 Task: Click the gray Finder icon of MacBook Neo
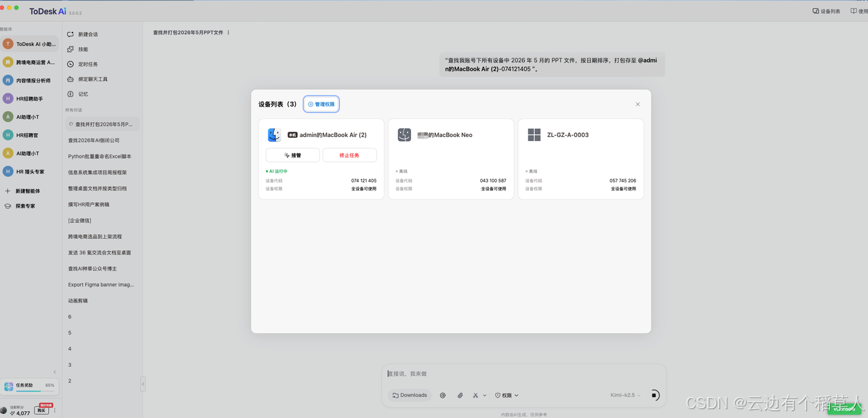[404, 134]
